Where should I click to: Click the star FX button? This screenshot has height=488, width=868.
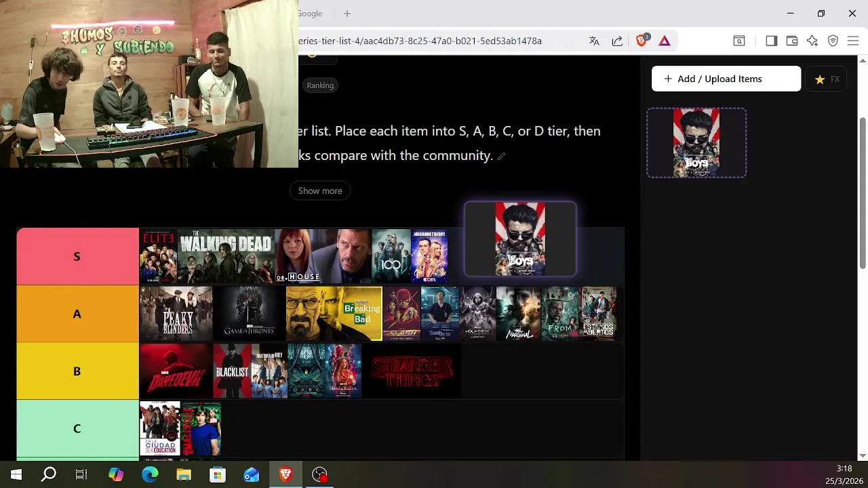(827, 79)
